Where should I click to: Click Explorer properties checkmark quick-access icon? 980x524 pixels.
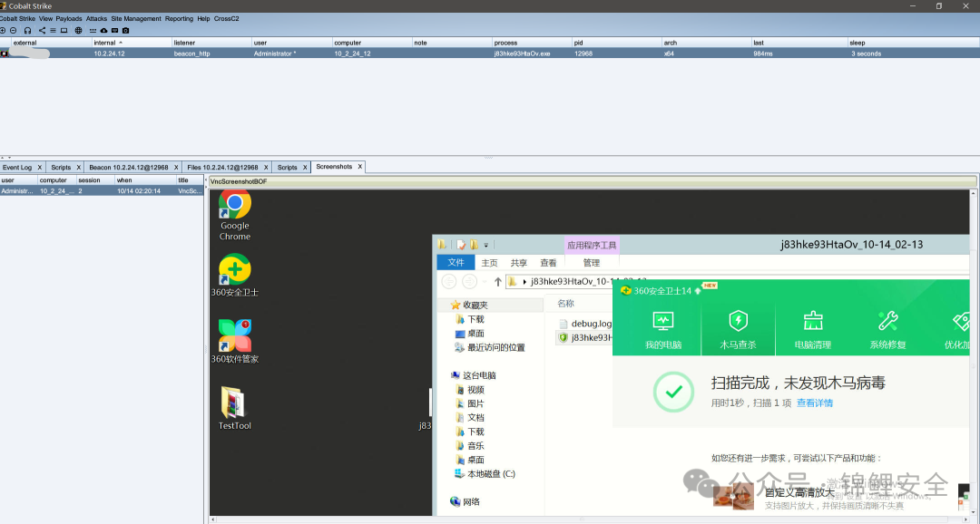pos(461,245)
